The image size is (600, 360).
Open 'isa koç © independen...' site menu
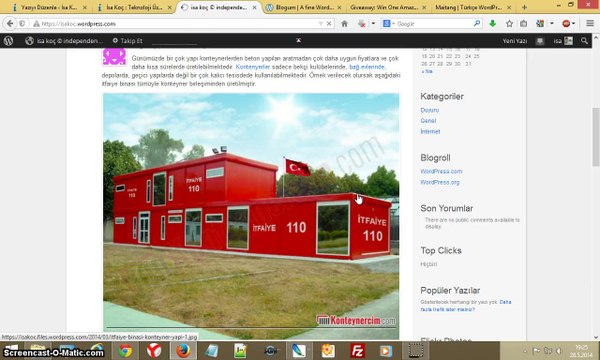point(64,41)
